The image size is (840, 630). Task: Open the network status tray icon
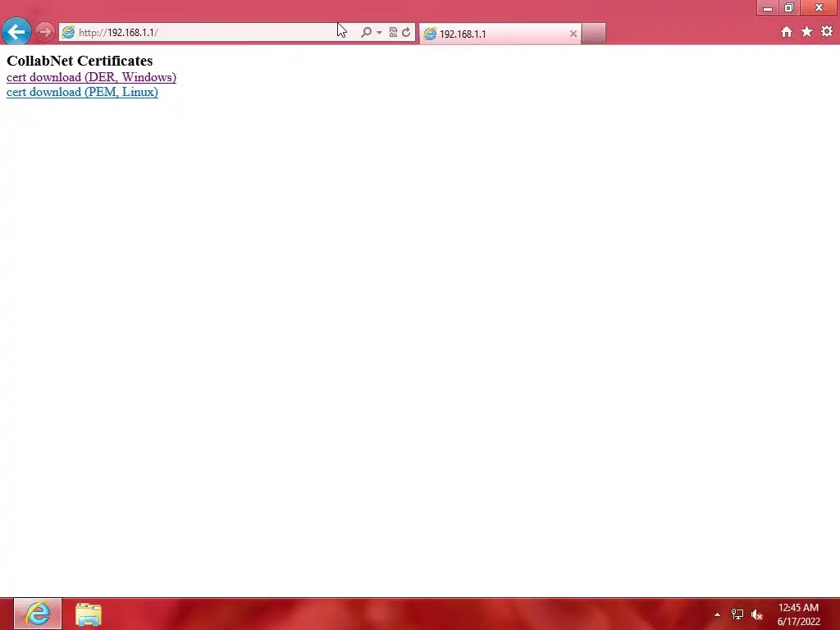pyautogui.click(x=737, y=614)
